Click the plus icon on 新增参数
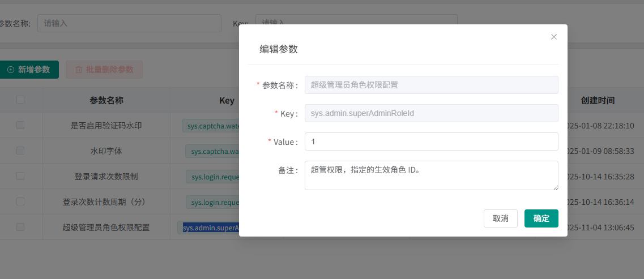 click(x=11, y=70)
